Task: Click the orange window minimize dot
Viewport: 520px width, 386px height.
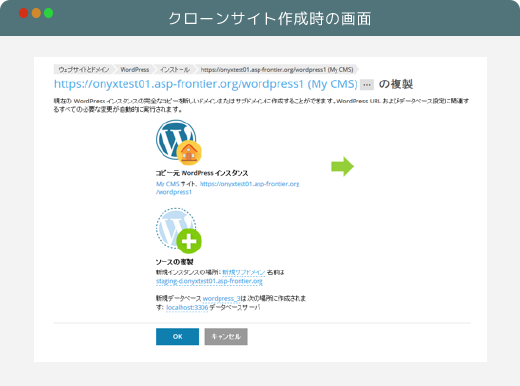Action: [36, 13]
